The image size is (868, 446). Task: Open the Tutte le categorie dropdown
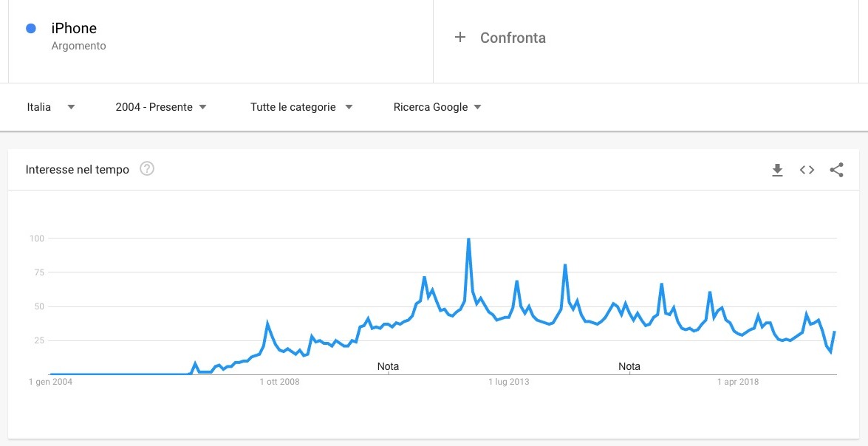(x=301, y=107)
